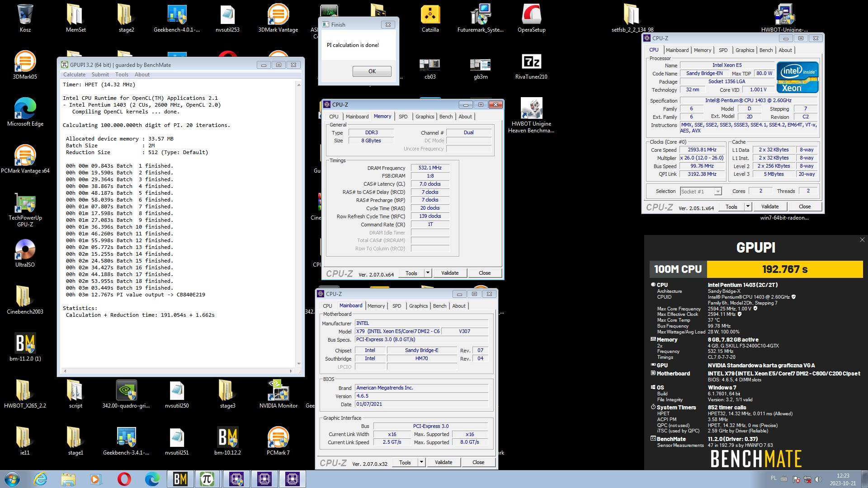The image size is (868, 488).
Task: Close the BenchMate GPUPI result overlay
Action: (x=862, y=240)
